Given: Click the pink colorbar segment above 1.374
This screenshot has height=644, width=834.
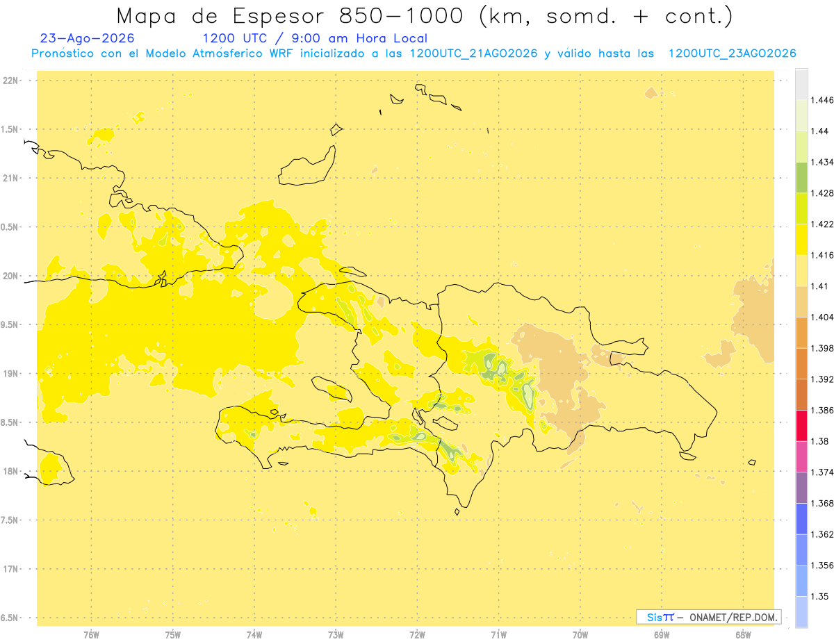Looking at the screenshot, I should click(x=801, y=456).
